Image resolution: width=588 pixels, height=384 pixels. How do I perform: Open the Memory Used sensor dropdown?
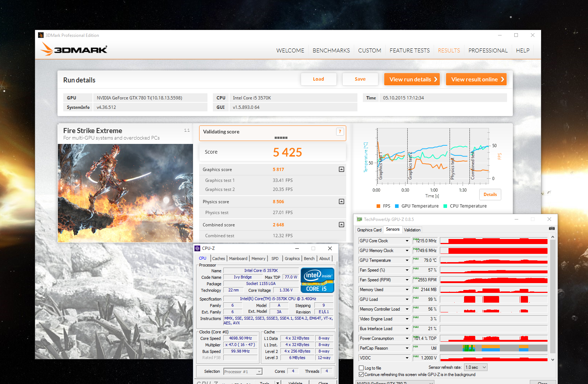[407, 290]
